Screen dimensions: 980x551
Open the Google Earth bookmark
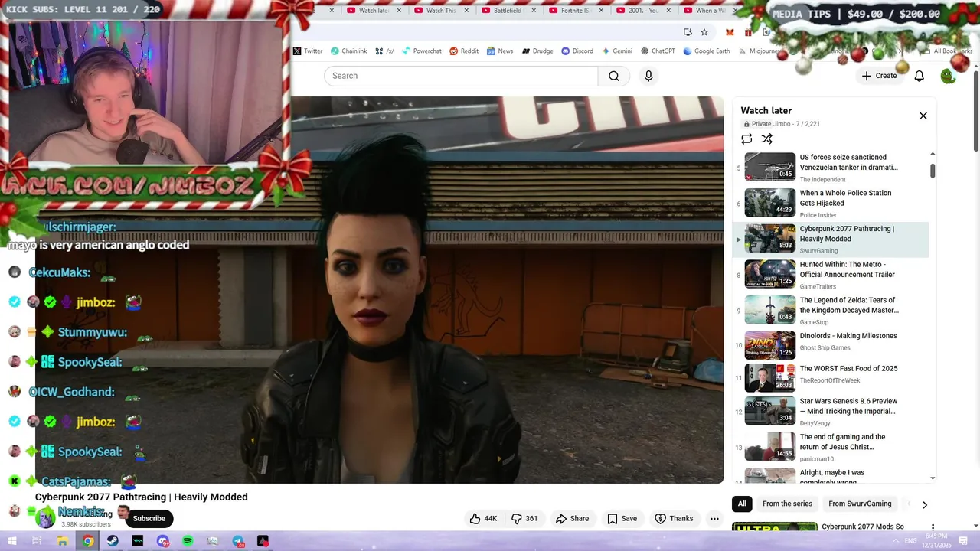tap(706, 51)
